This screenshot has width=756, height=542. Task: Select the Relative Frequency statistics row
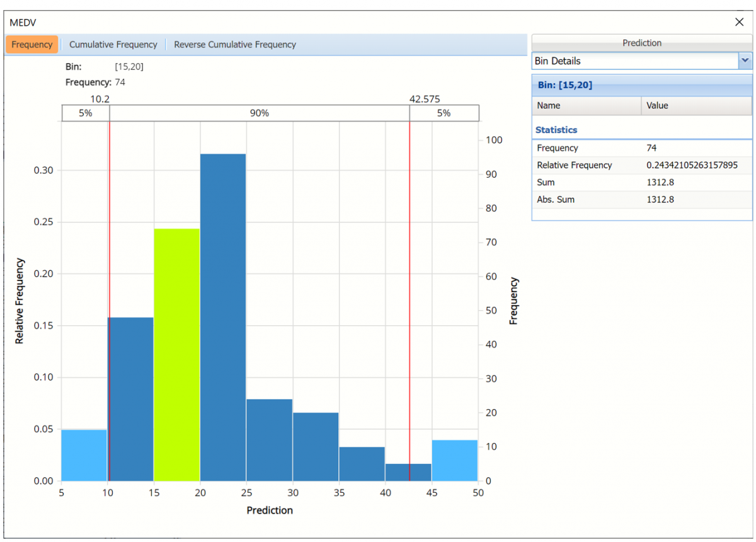(x=574, y=165)
